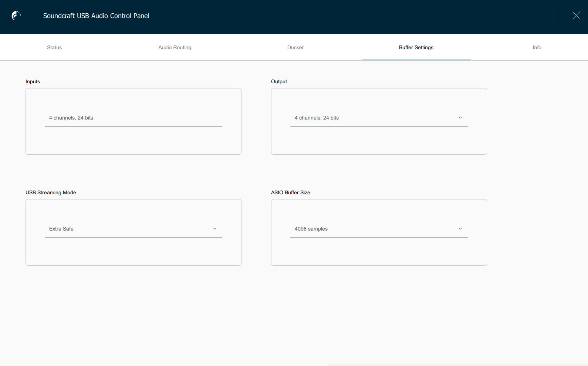Open the Audio Routing tab
Image resolution: width=588 pixels, height=366 pixels.
point(175,47)
